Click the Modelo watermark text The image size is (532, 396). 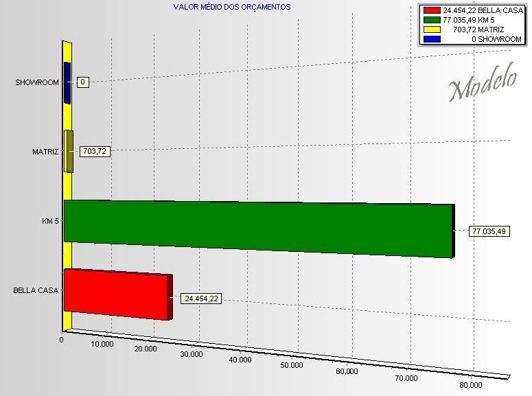(x=483, y=82)
